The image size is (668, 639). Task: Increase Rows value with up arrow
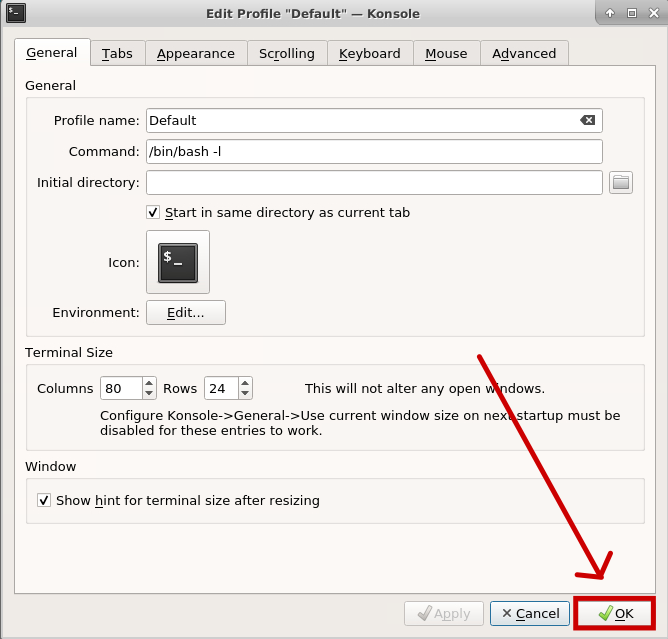[245, 383]
